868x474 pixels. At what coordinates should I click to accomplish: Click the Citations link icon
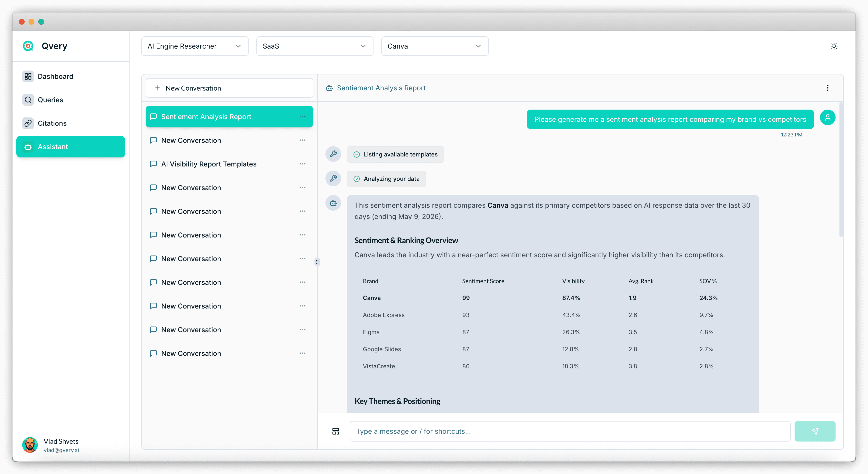tap(28, 124)
